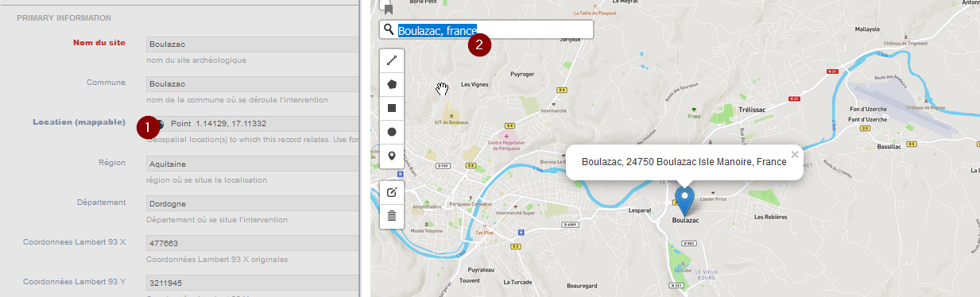Image resolution: width=980 pixels, height=297 pixels.
Task: Click the Crapa map label
Action: [694, 117]
